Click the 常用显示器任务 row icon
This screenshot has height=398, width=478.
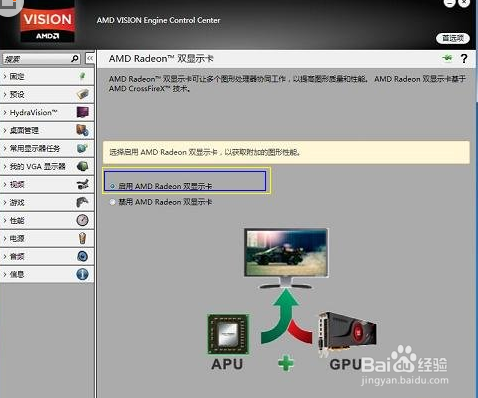coord(82,148)
